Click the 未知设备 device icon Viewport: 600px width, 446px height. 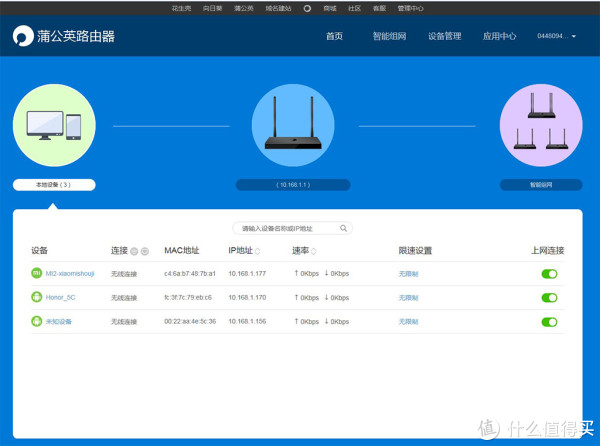pos(37,321)
